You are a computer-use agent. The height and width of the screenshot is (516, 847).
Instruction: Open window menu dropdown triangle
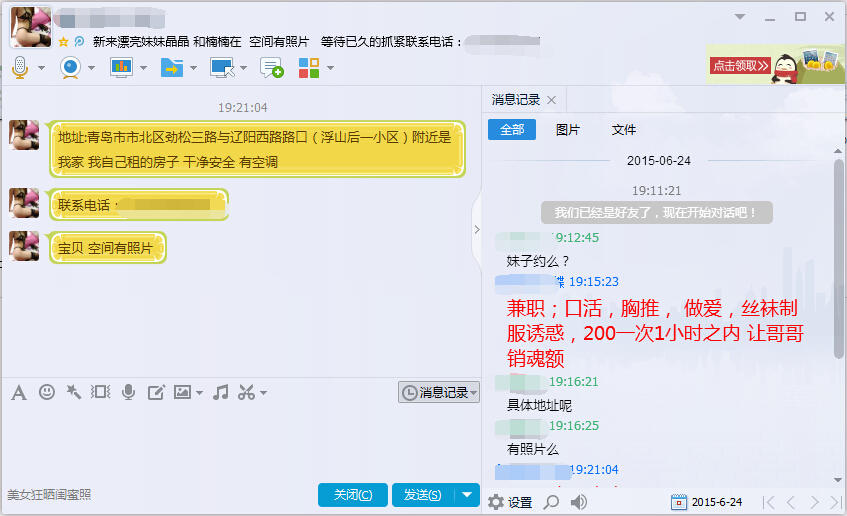[x=740, y=17]
